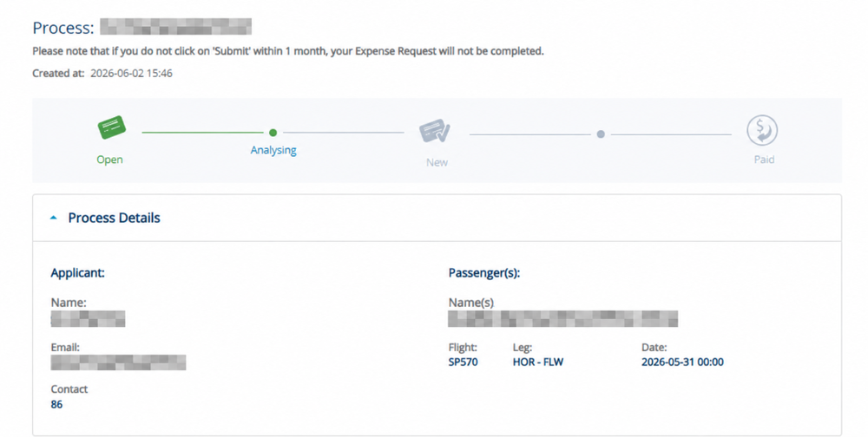Click the Process Details heading
Screen dimensions: 868x437
(x=114, y=218)
